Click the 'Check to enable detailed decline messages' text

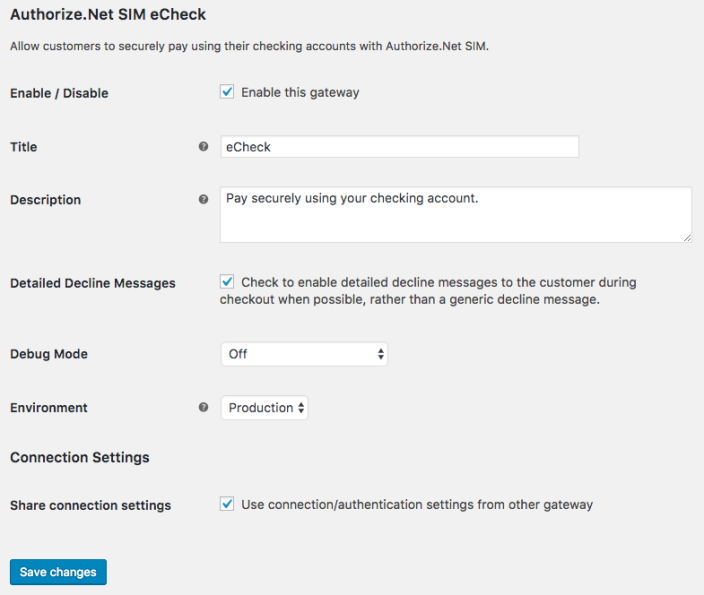pos(438,283)
